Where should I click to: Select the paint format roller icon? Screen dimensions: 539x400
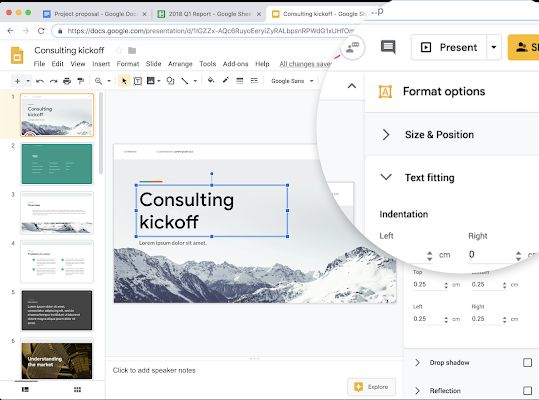pyautogui.click(x=80, y=81)
